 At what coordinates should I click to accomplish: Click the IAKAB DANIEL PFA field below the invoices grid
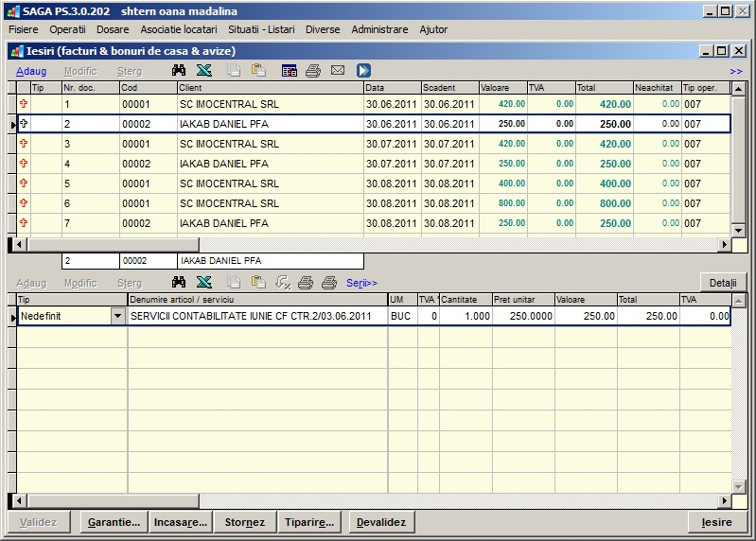[x=271, y=261]
